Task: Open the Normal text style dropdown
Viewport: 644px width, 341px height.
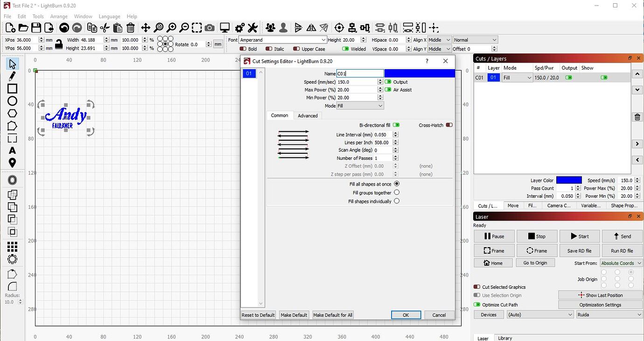Action: click(x=475, y=40)
